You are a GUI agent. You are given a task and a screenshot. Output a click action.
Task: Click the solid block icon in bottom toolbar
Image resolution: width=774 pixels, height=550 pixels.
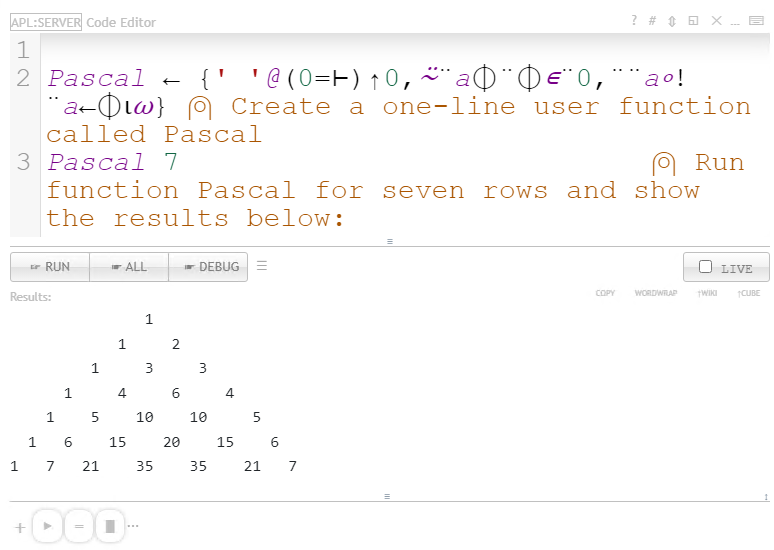(110, 526)
